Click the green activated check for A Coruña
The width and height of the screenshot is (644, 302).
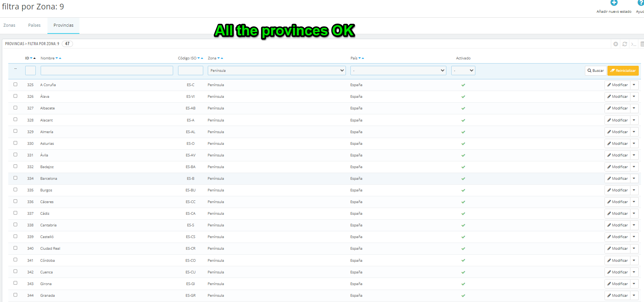pos(463,85)
